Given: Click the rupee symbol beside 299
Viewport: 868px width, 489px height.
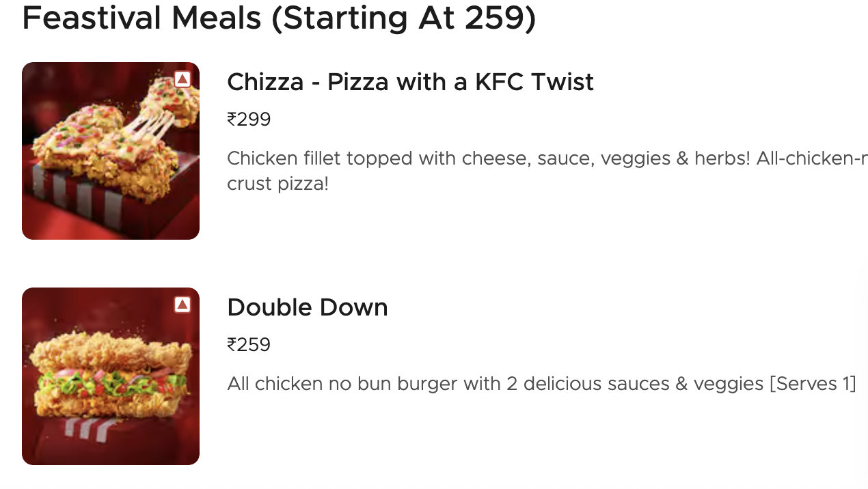Looking at the screenshot, I should point(232,120).
